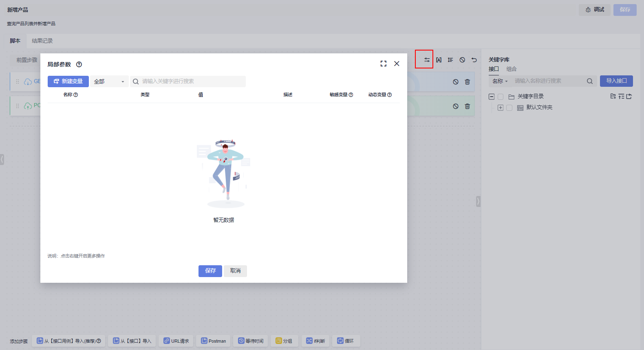The height and width of the screenshot is (350, 644).
Task: Disable the GE step via its ban icon
Action: [x=456, y=82]
